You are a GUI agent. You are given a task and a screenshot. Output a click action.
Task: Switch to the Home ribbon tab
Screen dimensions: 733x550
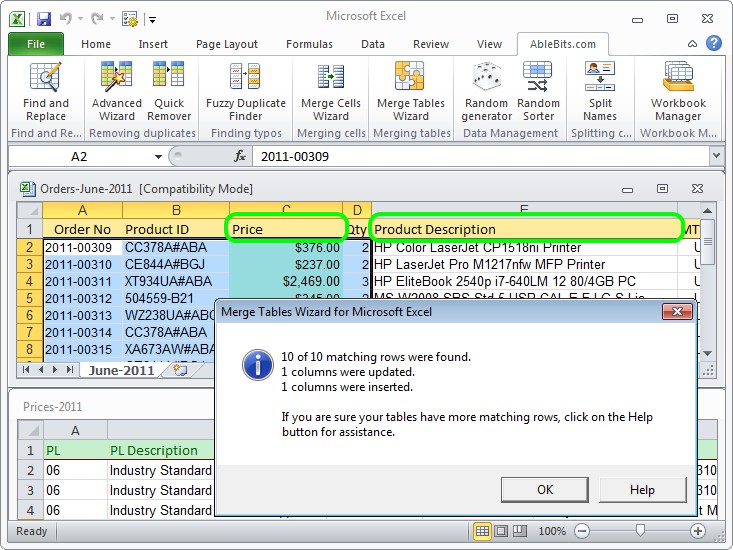pyautogui.click(x=96, y=44)
